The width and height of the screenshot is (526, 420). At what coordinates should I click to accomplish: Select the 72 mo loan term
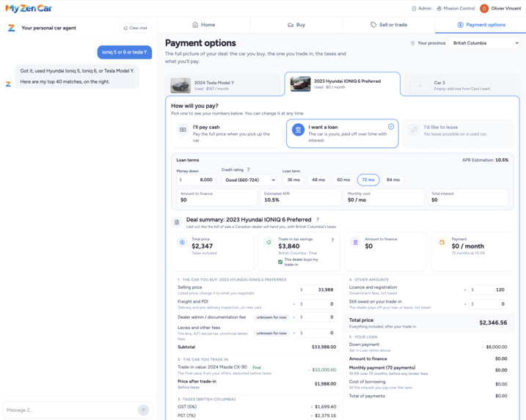tap(368, 180)
